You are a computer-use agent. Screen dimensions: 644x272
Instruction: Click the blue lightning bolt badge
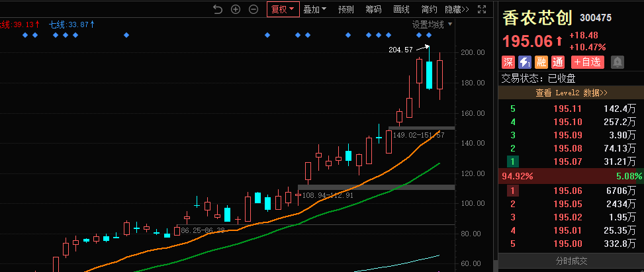tap(525, 62)
